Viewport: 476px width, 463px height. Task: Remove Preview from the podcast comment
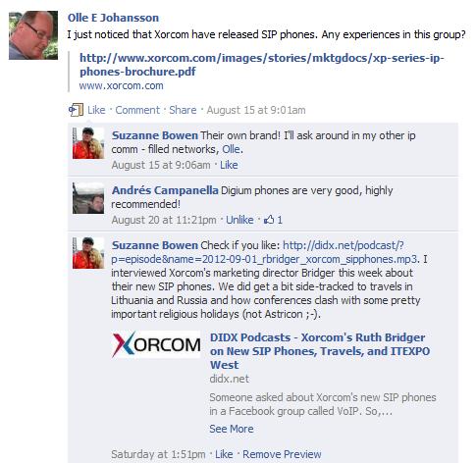pos(282,454)
